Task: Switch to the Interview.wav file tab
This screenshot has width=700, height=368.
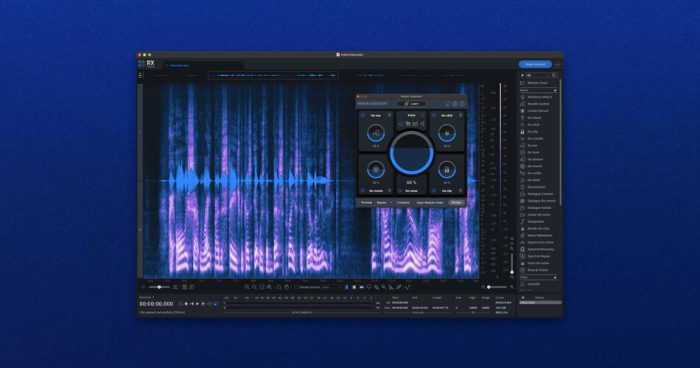Action: 179,66
